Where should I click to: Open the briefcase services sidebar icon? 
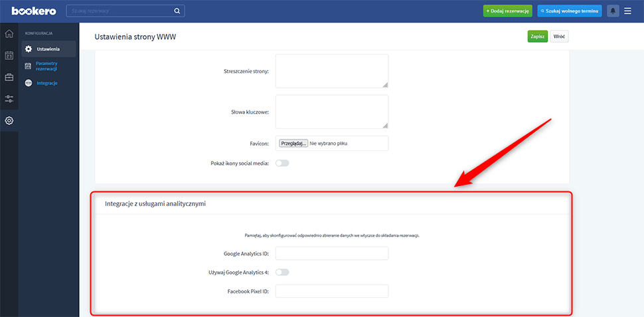9,77
